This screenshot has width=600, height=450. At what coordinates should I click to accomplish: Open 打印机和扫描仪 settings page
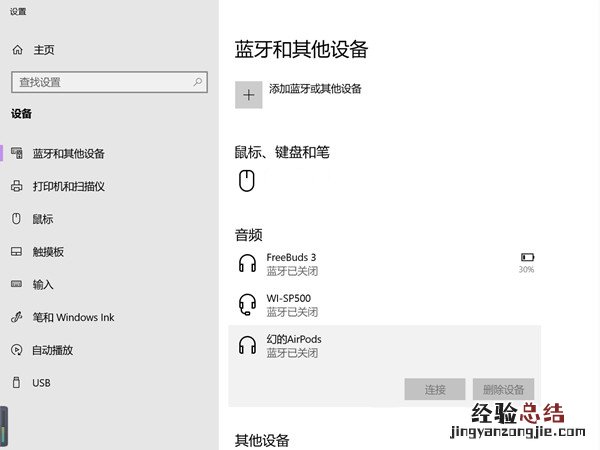pyautogui.click(x=68, y=186)
